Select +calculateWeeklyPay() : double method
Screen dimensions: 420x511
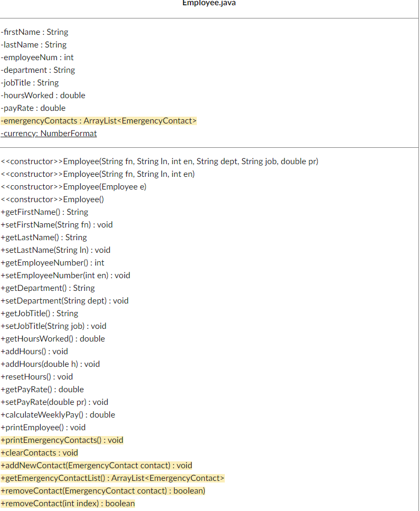pyautogui.click(x=58, y=415)
